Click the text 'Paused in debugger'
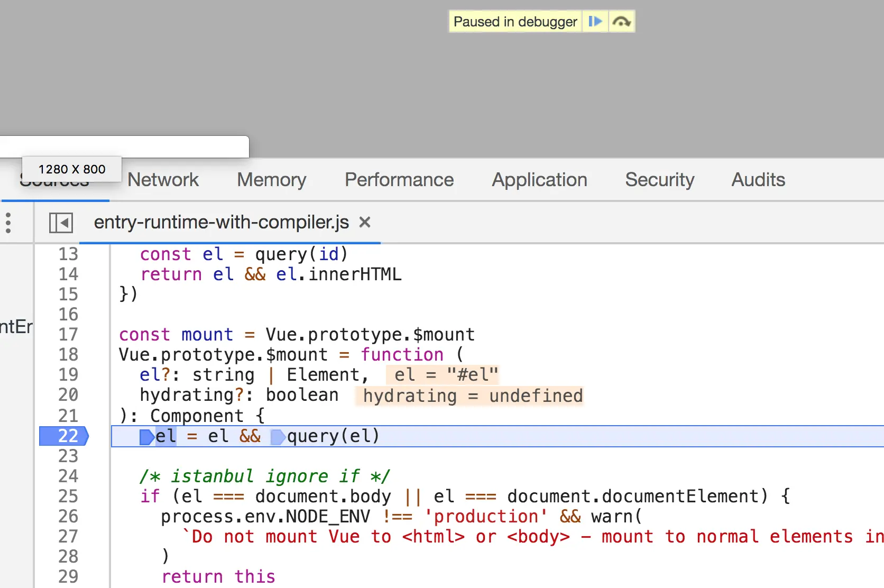Viewport: 884px width, 588px height. pyautogui.click(x=515, y=22)
